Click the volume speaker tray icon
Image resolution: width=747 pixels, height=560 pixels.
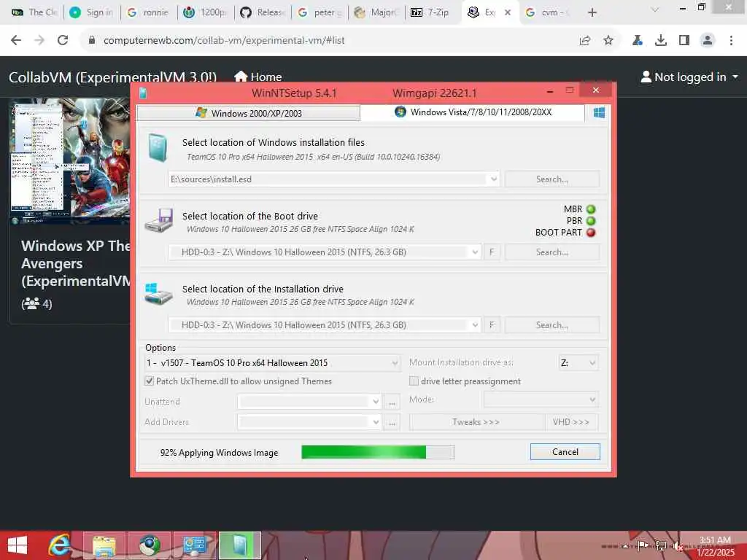point(678,546)
